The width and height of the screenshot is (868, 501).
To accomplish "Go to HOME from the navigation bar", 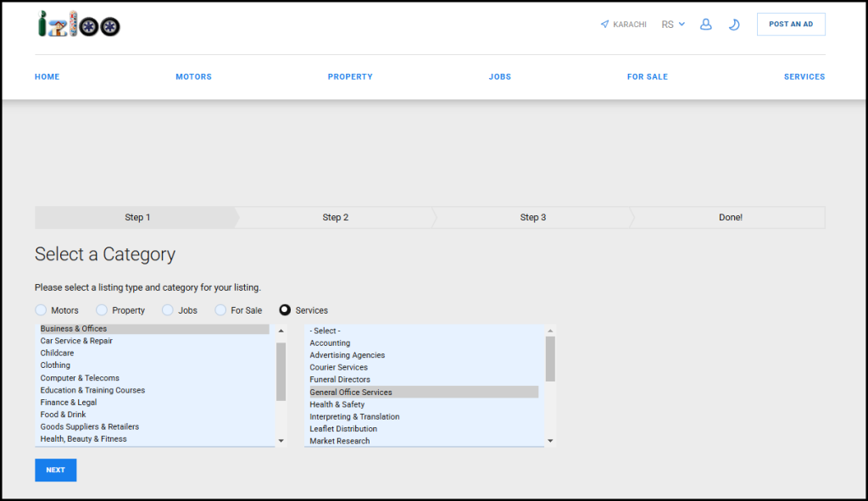I will [x=47, y=76].
